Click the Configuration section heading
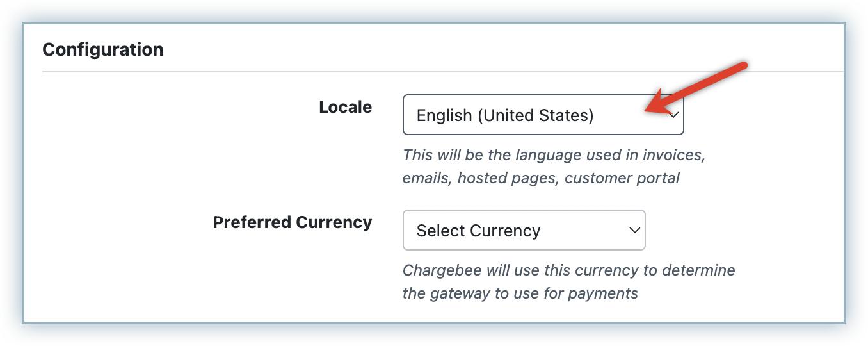 coord(103,49)
